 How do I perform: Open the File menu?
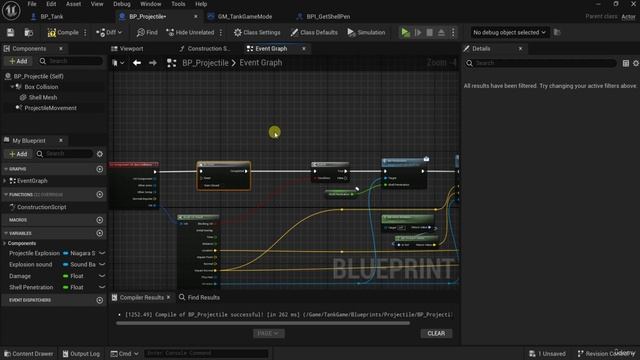coord(32,4)
